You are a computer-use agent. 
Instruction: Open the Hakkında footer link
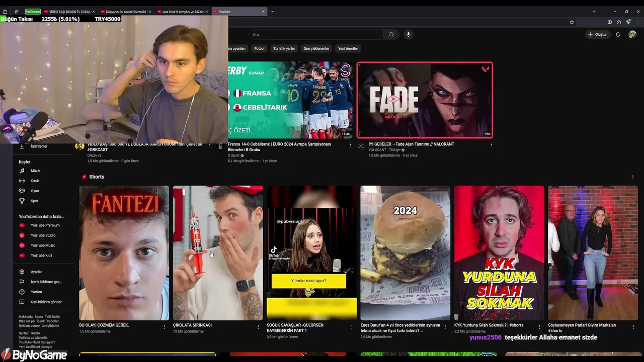[x=26, y=317]
